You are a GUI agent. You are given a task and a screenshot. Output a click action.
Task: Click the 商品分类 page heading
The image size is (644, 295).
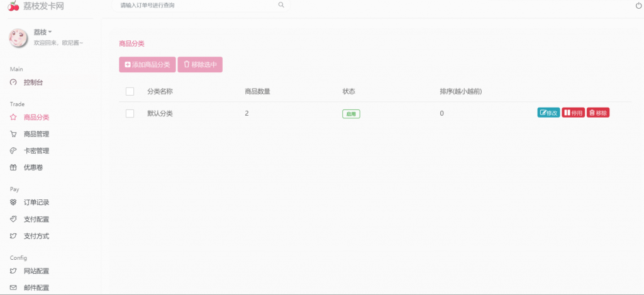click(x=132, y=43)
